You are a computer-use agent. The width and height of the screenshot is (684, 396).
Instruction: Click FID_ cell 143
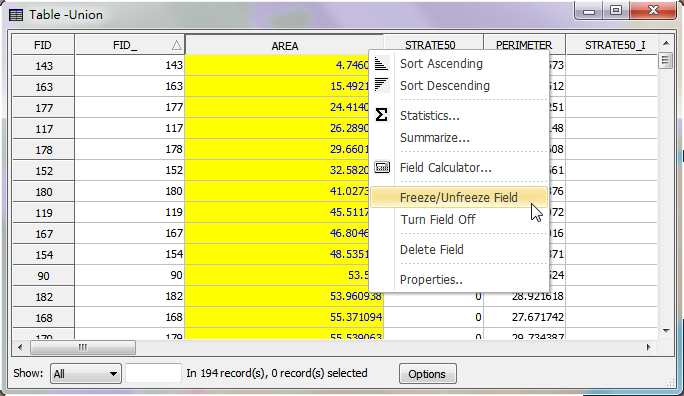click(x=130, y=65)
